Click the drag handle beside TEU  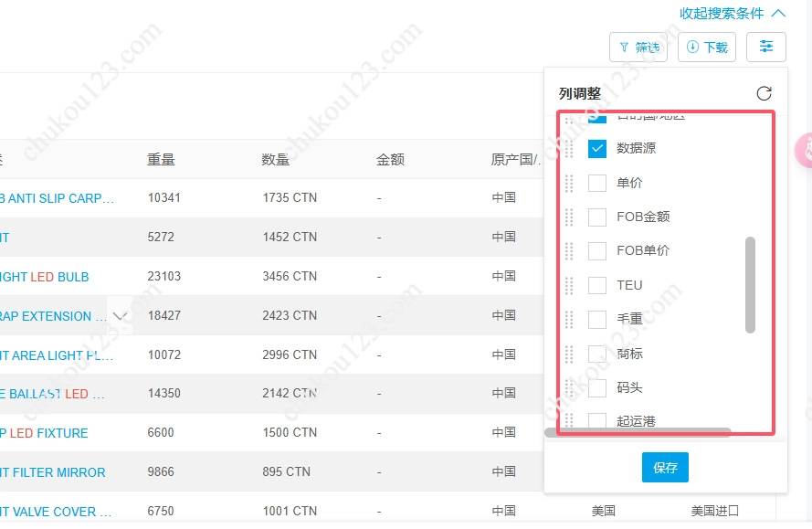click(569, 285)
